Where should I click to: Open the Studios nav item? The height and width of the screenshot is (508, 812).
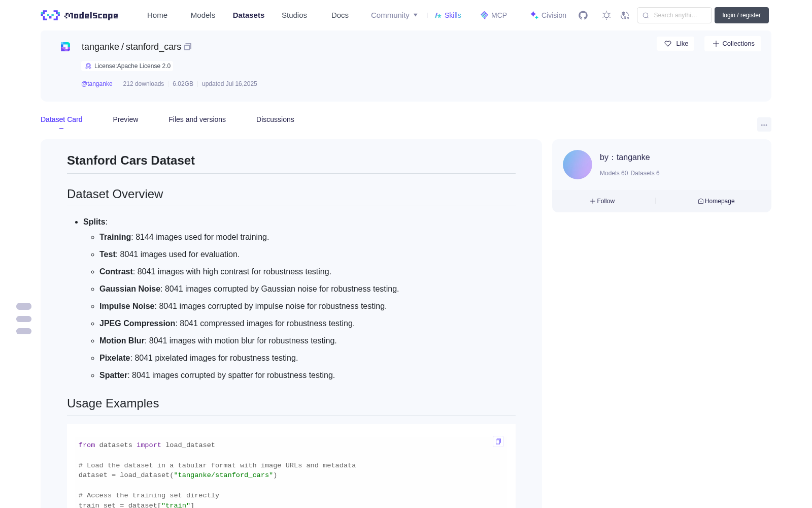pyautogui.click(x=294, y=15)
